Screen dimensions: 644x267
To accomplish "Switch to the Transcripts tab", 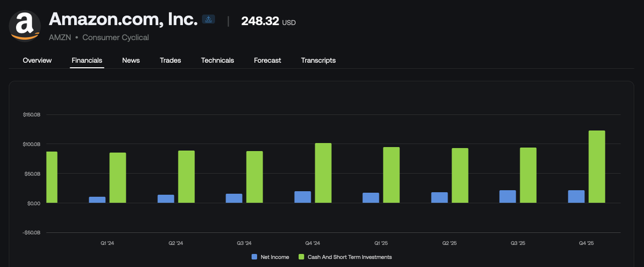I will tap(318, 60).
